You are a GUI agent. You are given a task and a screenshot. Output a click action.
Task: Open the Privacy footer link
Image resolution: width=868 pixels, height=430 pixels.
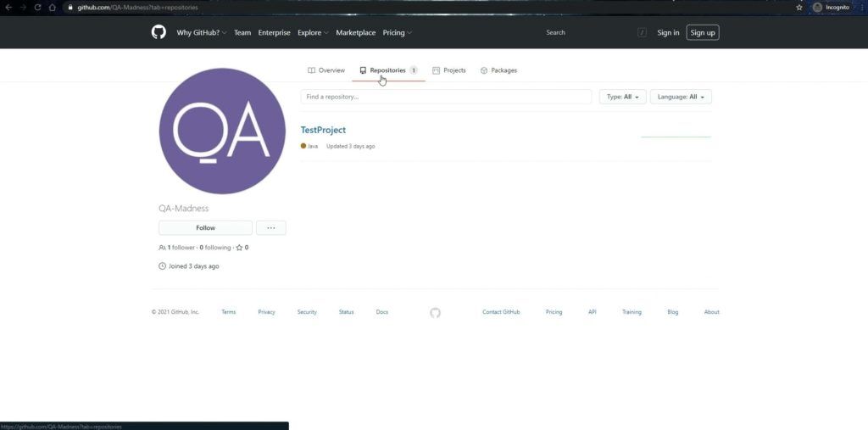(266, 312)
